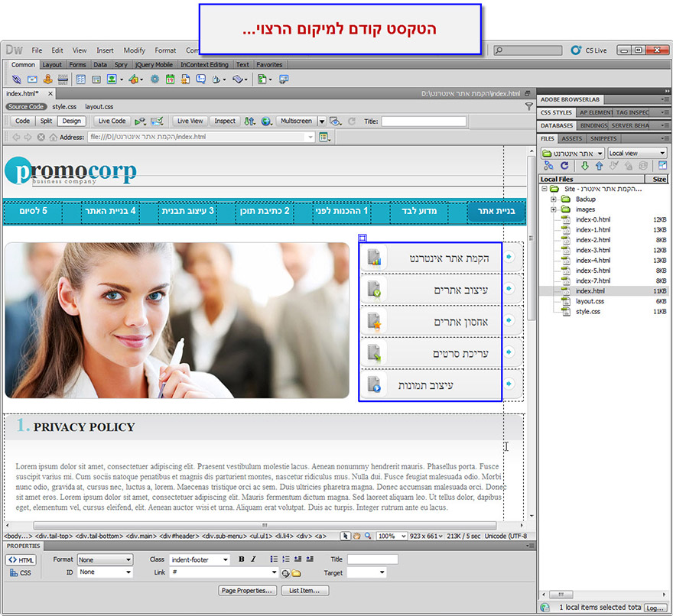Insert Table icon
The image size is (673, 616).
point(80,79)
